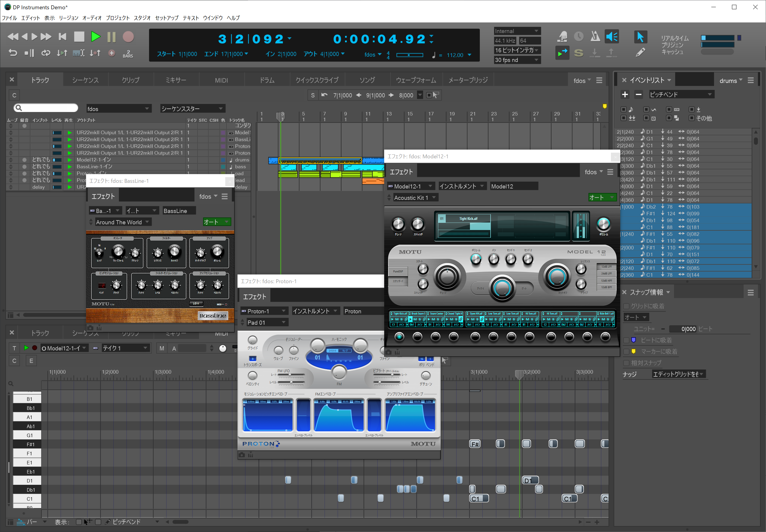The height and width of the screenshot is (532, 766).
Task: Toggle the grid snap checkbox
Action: [x=626, y=306]
